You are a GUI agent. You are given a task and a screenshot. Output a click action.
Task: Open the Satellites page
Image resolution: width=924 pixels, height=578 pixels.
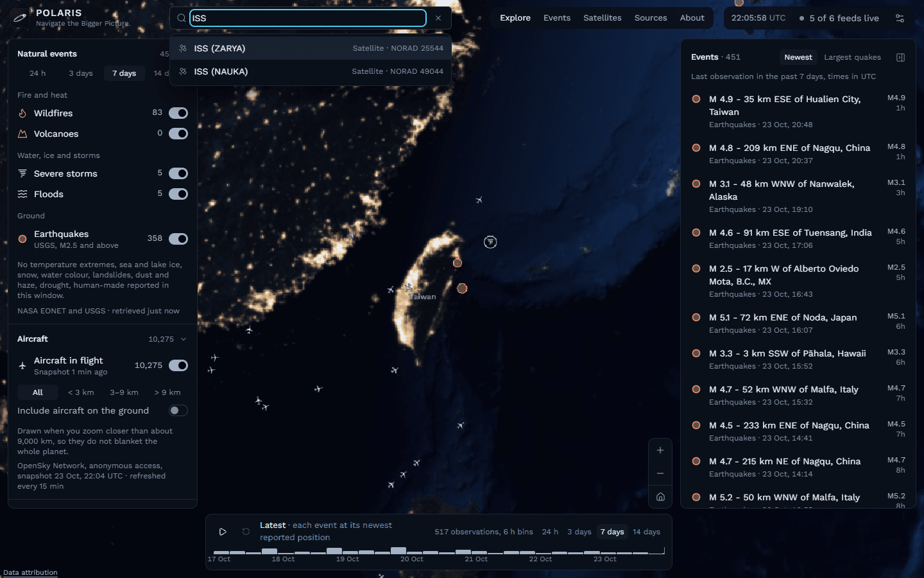point(603,18)
